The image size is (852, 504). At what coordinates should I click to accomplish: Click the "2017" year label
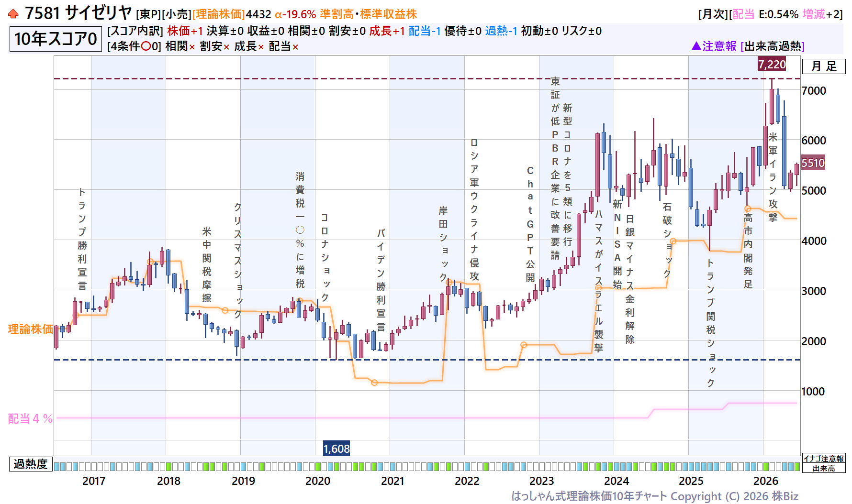click(94, 481)
